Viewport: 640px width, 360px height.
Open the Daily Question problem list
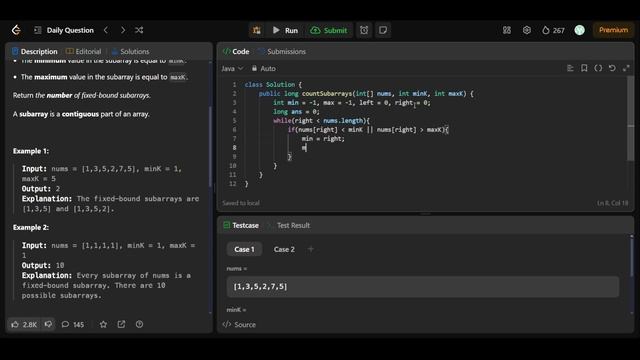pos(64,30)
